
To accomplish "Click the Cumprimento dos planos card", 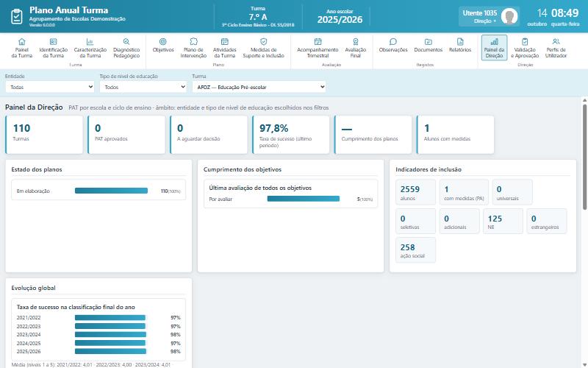I will 373,135.
